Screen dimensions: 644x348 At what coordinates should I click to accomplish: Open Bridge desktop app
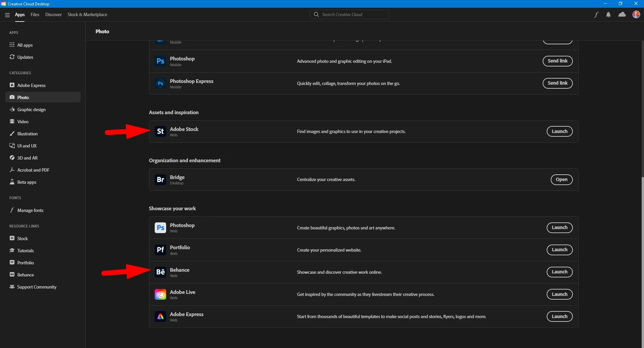click(561, 179)
